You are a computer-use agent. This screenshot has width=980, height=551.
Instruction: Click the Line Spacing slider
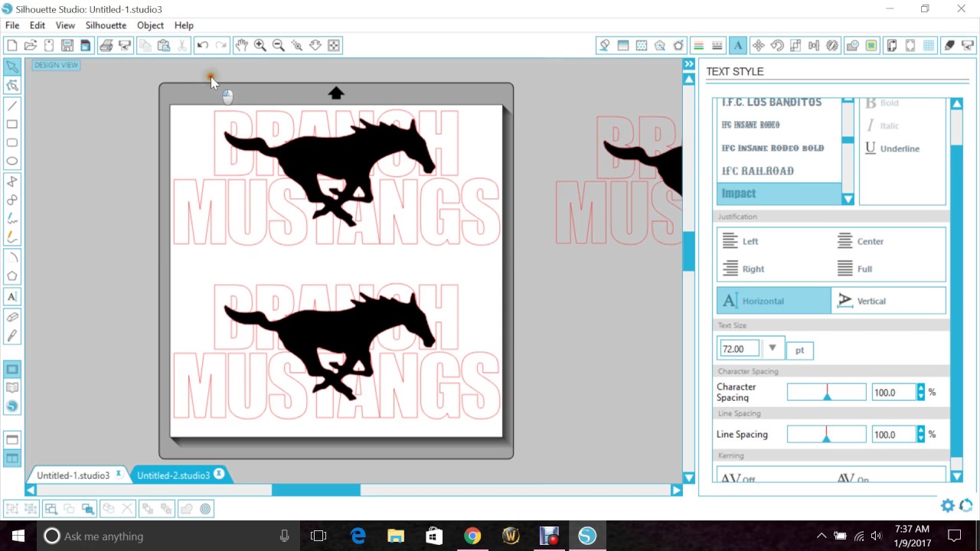[827, 434]
